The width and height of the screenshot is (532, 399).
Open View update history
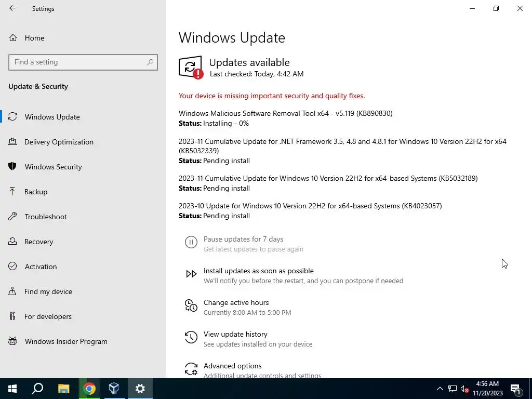(235, 334)
